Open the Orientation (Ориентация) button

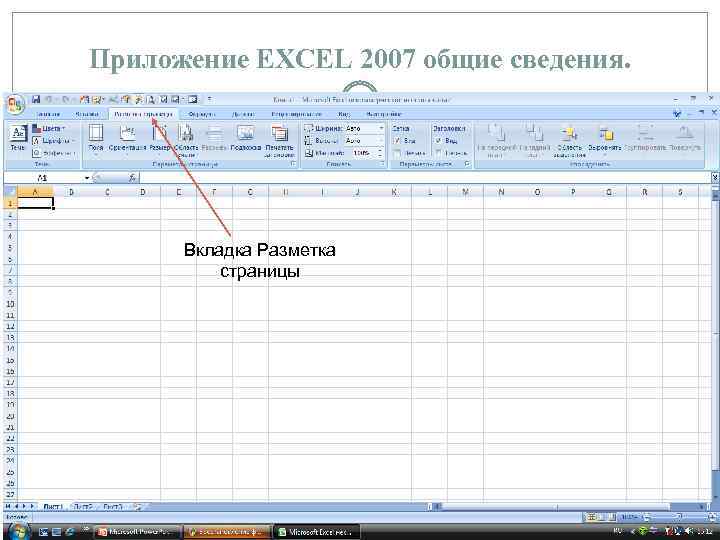click(127, 139)
